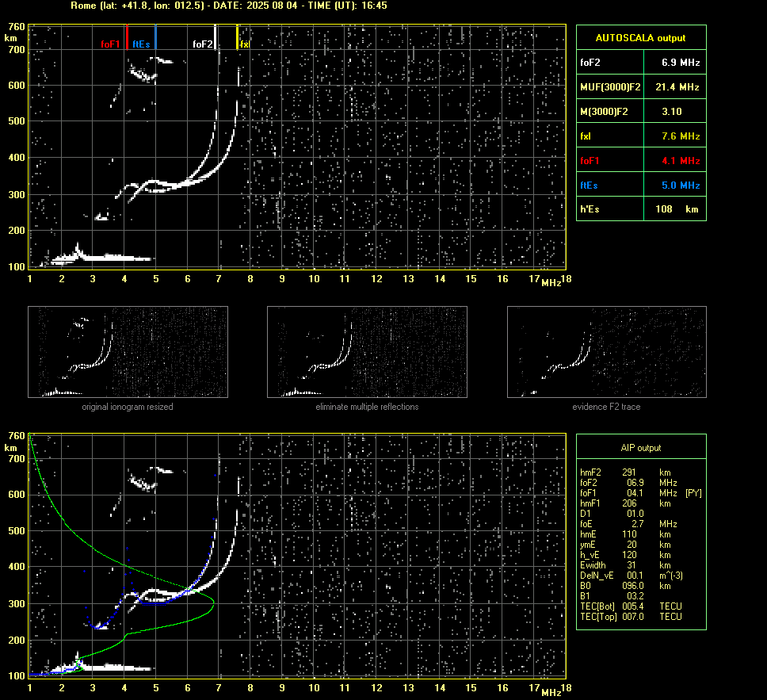Viewport: 767px width, 700px height.
Task: Click the AUTOSCALA output header
Action: (x=641, y=38)
